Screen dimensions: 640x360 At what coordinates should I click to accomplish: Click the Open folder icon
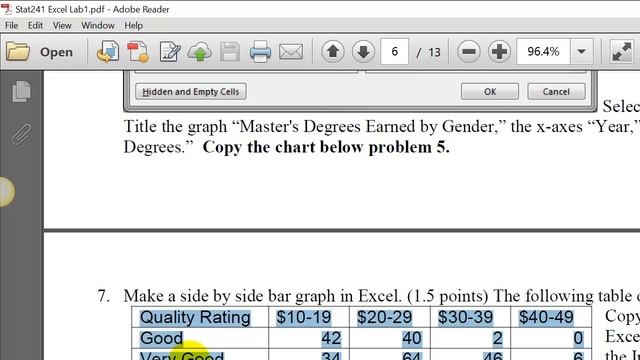18,52
